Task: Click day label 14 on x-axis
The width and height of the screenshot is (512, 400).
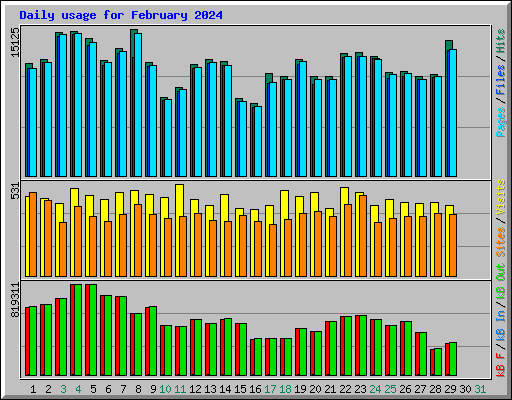Action: [225, 389]
